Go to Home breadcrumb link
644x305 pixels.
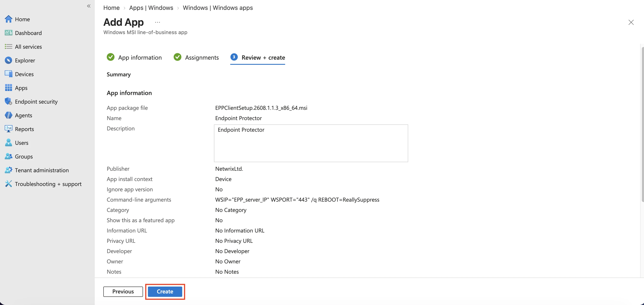[x=111, y=8]
